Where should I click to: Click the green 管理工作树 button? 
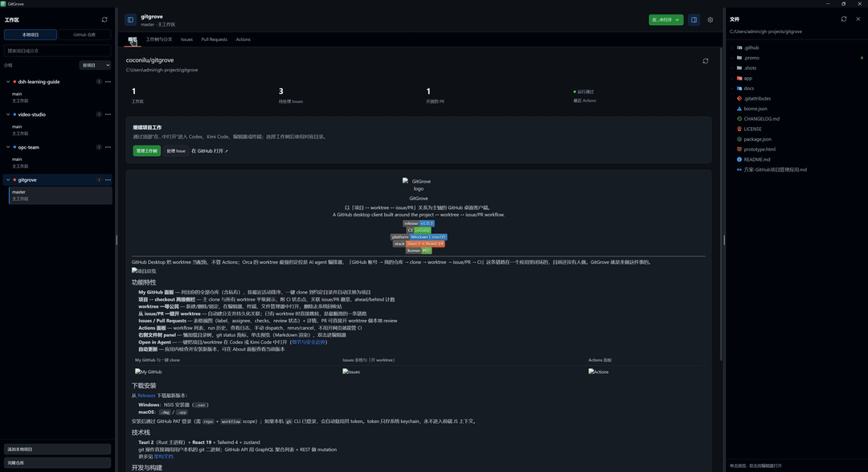[147, 150]
